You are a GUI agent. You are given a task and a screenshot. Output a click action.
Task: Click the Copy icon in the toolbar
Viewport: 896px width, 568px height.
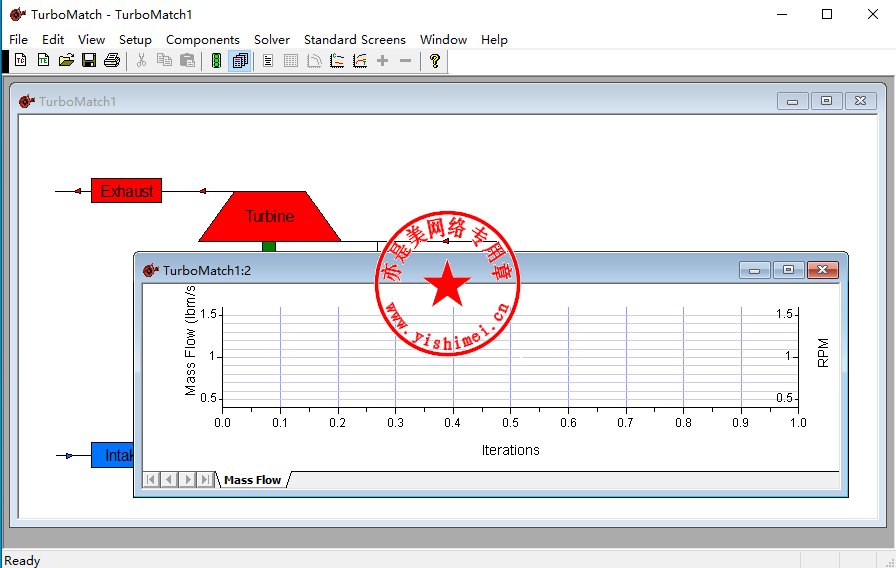165,60
